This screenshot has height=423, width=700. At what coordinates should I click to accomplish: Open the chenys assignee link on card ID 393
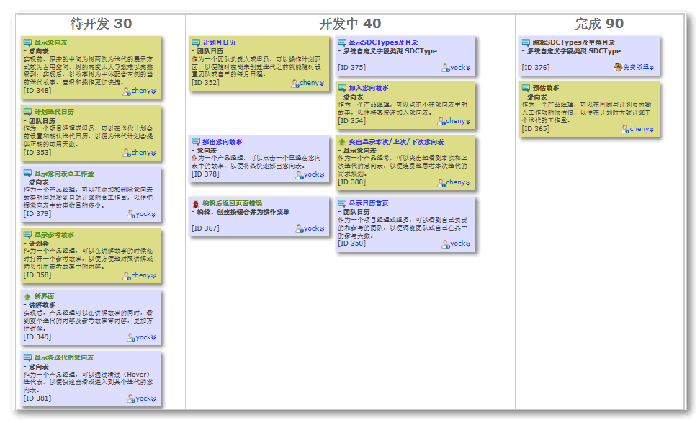click(144, 152)
